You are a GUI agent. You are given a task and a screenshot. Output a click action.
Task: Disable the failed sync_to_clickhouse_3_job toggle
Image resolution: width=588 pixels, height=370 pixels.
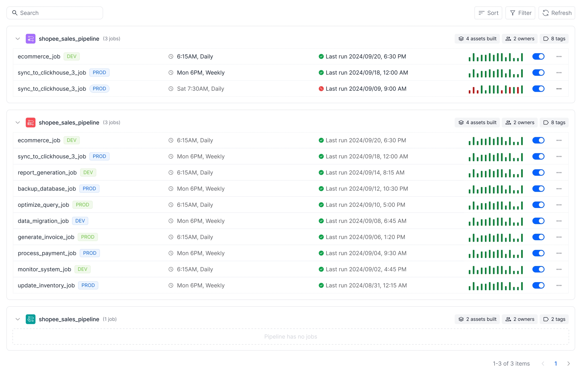pyautogui.click(x=538, y=89)
